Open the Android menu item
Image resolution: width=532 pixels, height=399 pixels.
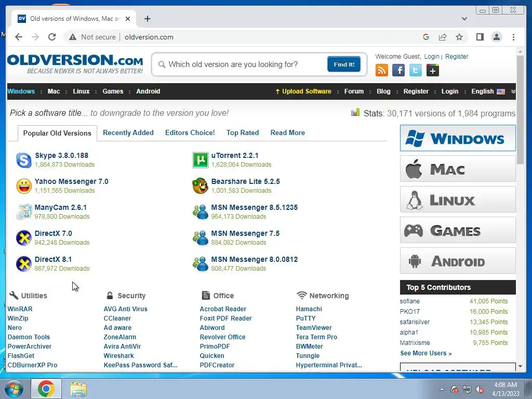(x=148, y=91)
